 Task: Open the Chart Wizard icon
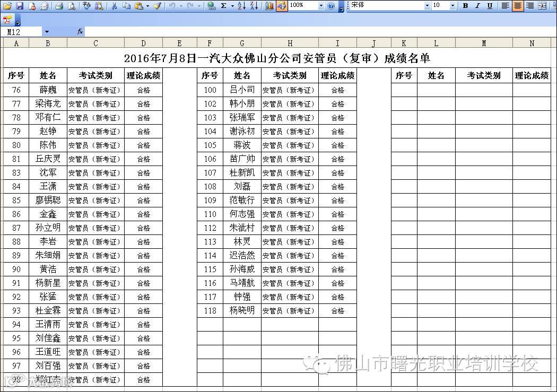pyautogui.click(x=269, y=6)
